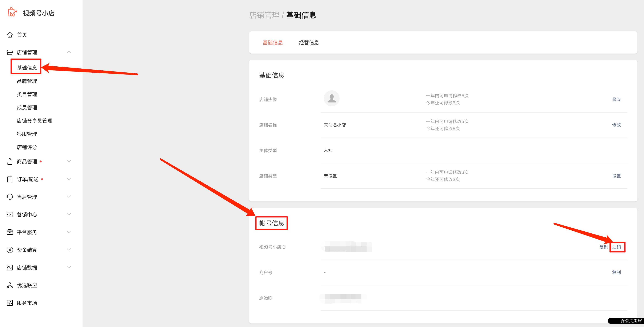
Task: Expand the 商品管理 menu chevron
Action: tap(69, 161)
